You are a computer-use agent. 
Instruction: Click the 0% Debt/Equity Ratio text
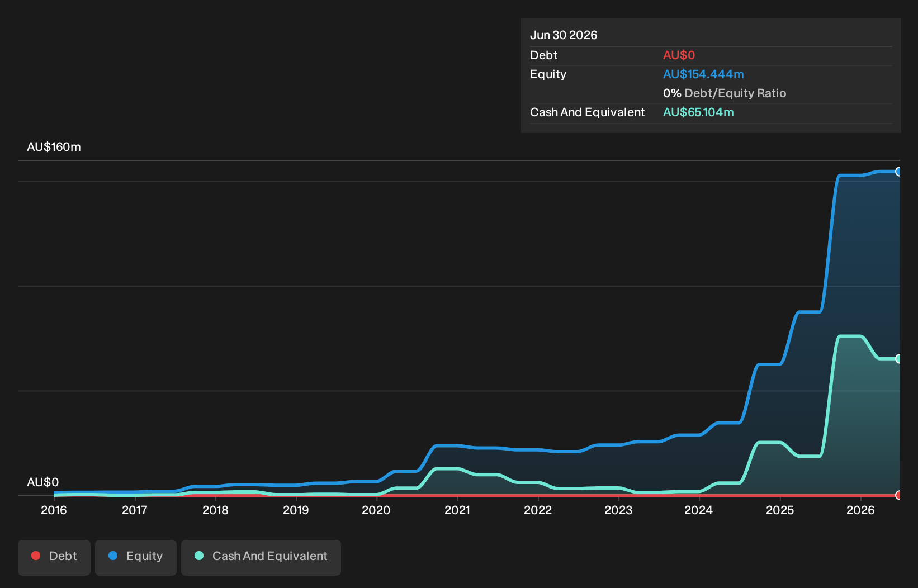(725, 93)
